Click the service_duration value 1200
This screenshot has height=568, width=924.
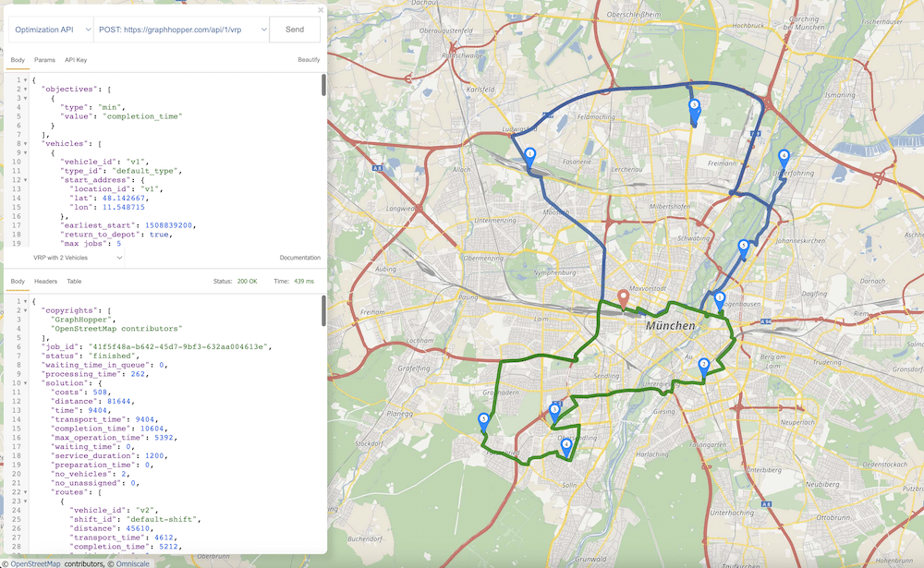point(154,456)
